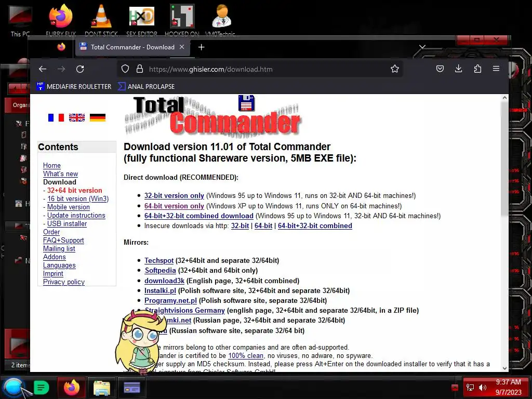Click the padlock site security icon
This screenshot has height=399, width=532.
(x=139, y=69)
